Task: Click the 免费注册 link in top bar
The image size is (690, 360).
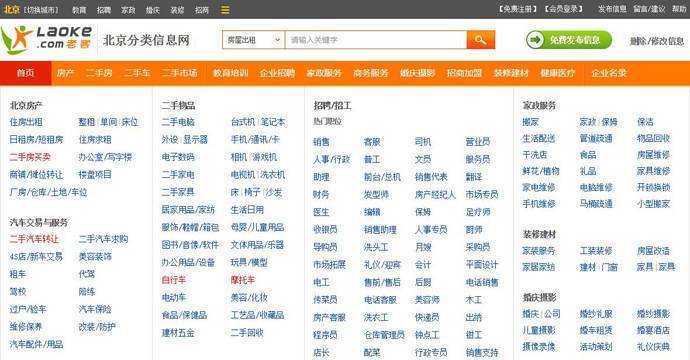Action: pos(518,9)
